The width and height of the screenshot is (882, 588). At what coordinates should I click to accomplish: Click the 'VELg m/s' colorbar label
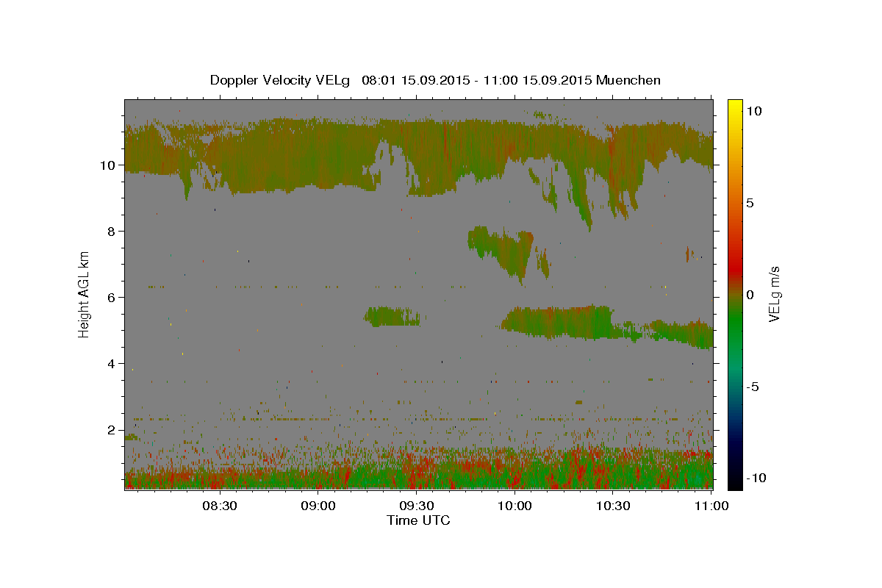[774, 295]
